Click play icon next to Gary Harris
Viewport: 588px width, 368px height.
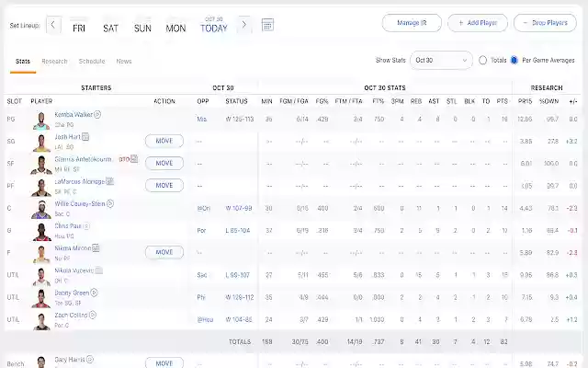click(90, 360)
